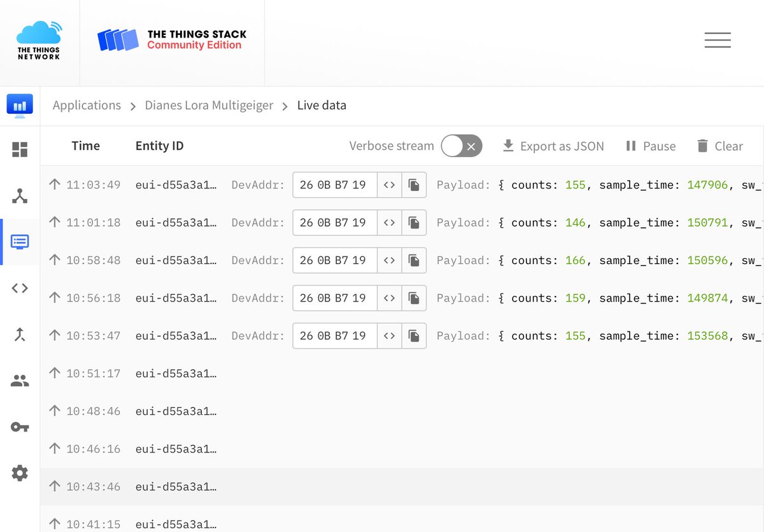The image size is (764, 532).
Task: Click payload with counts 146
Action: click(600, 223)
